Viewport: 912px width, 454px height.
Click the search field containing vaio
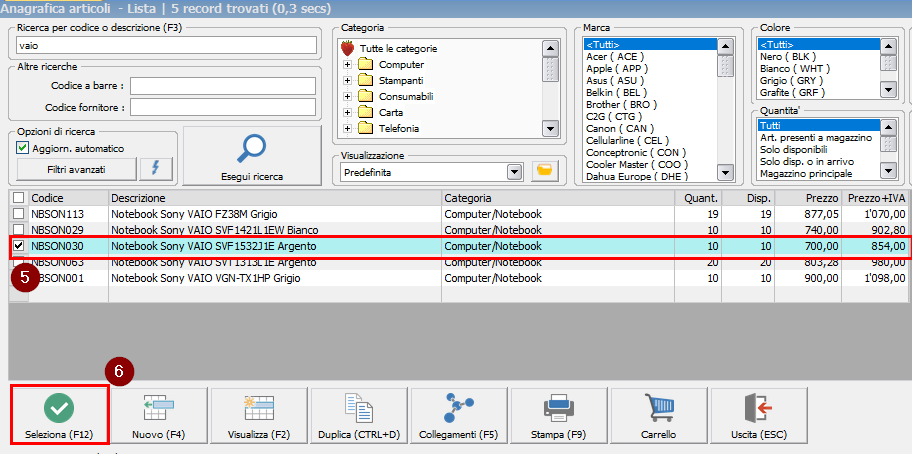167,45
